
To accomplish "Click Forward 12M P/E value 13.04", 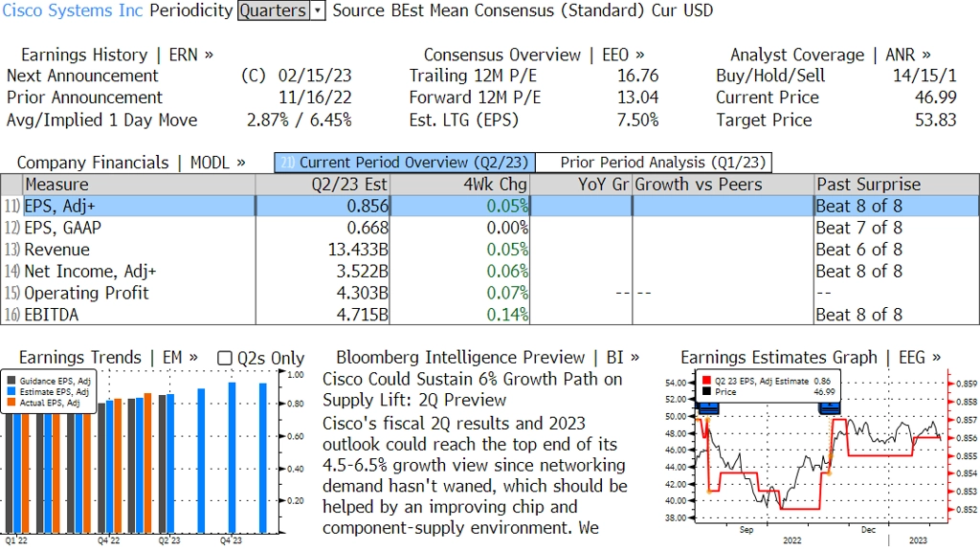I will tap(638, 98).
